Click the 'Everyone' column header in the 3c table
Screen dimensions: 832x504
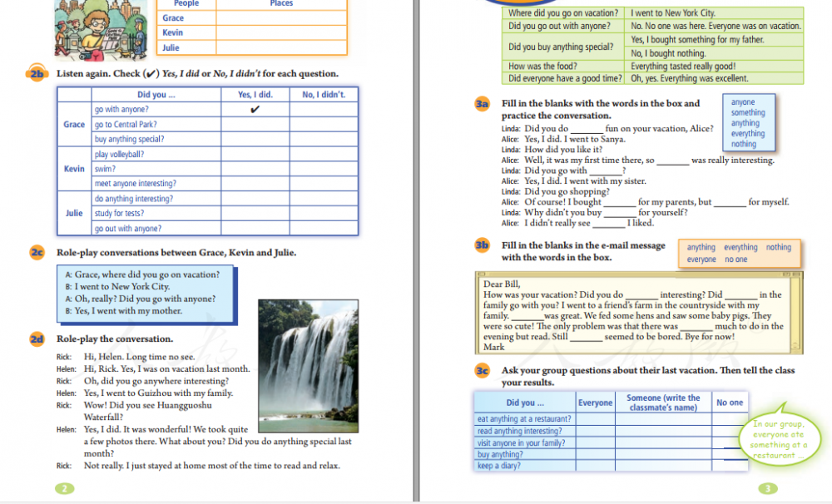tap(596, 403)
